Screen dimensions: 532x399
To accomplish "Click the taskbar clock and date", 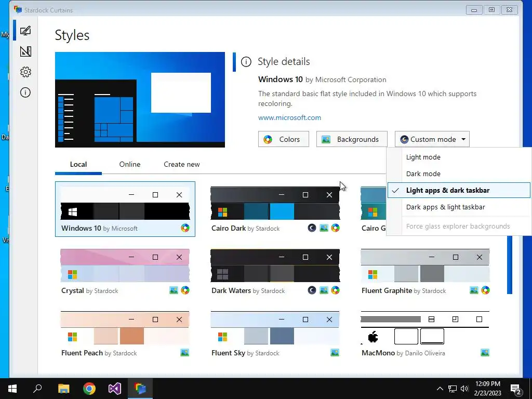I will [x=487, y=389].
